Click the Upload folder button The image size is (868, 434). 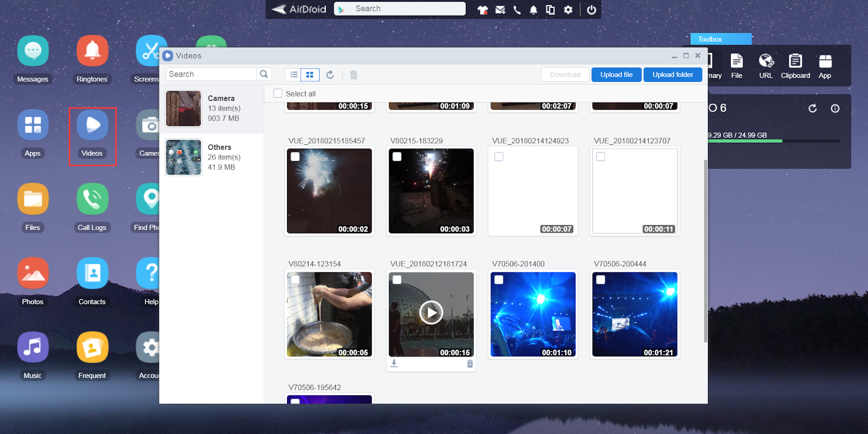click(x=673, y=75)
